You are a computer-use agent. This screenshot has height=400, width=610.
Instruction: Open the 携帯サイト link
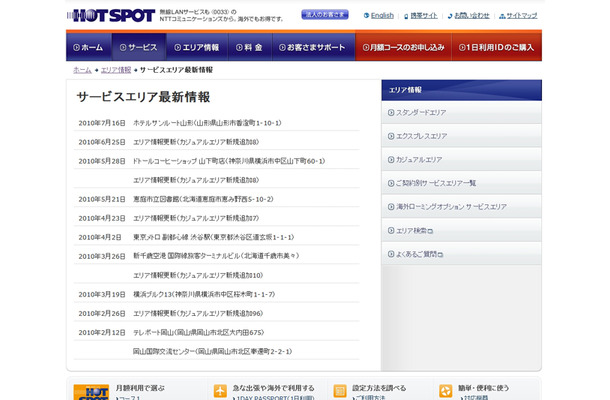tap(424, 16)
